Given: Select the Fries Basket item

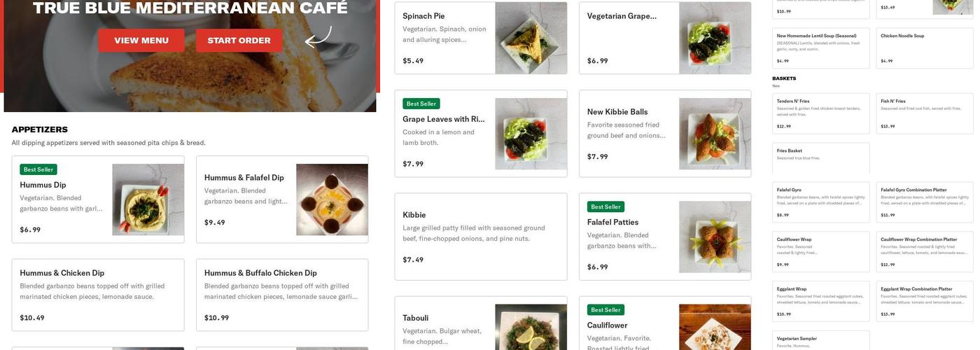Looking at the screenshot, I should coord(820,157).
